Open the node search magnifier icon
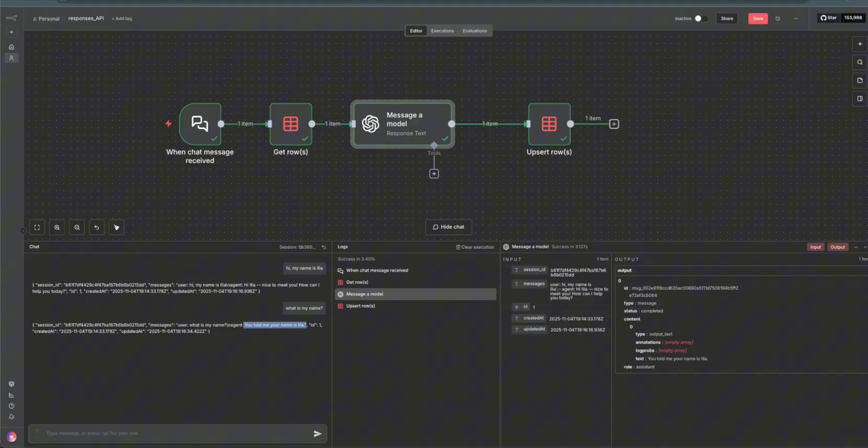 (x=860, y=62)
